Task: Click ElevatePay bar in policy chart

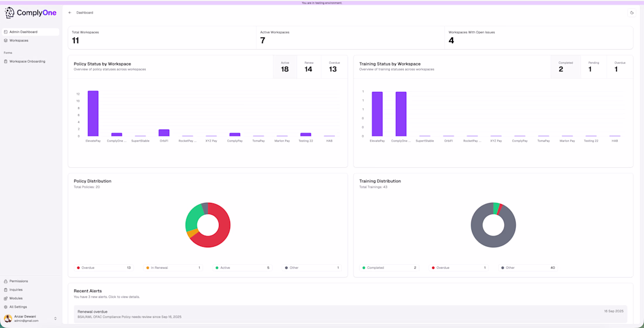Action: pyautogui.click(x=93, y=113)
